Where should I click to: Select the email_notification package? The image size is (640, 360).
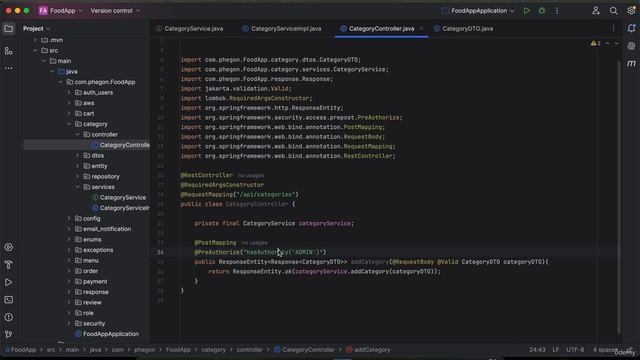tap(107, 229)
